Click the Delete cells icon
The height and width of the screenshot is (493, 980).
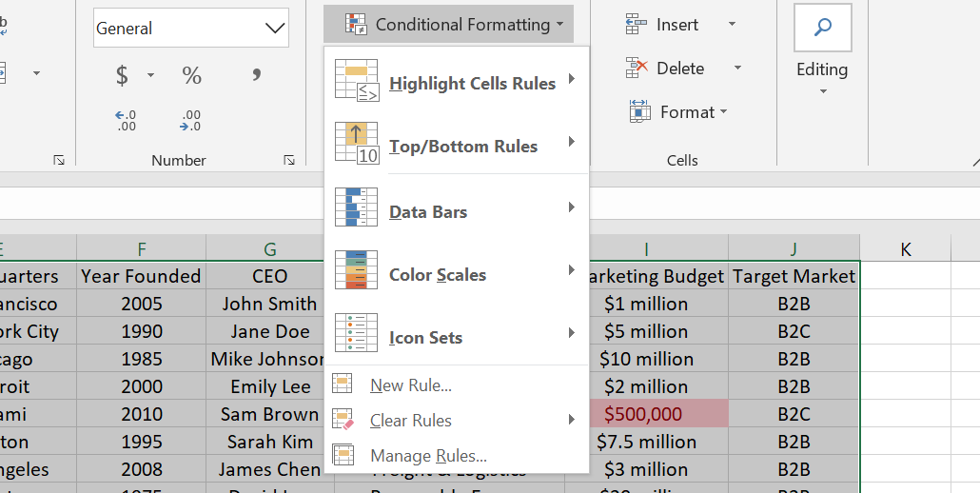point(637,69)
